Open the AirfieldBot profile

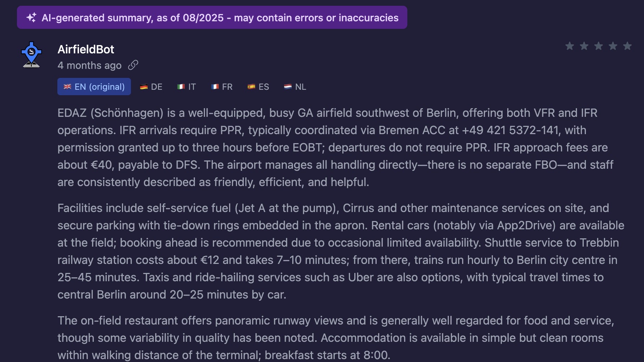point(86,49)
